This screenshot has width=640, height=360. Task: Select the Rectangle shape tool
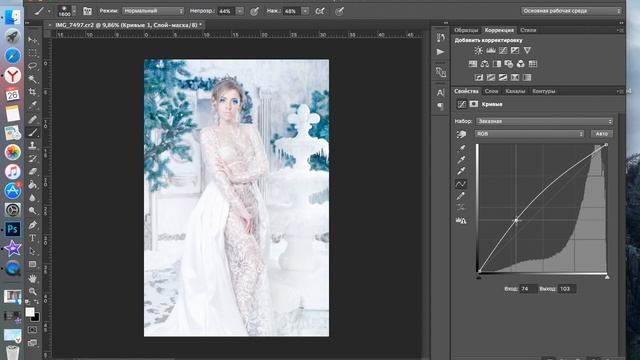(33, 264)
